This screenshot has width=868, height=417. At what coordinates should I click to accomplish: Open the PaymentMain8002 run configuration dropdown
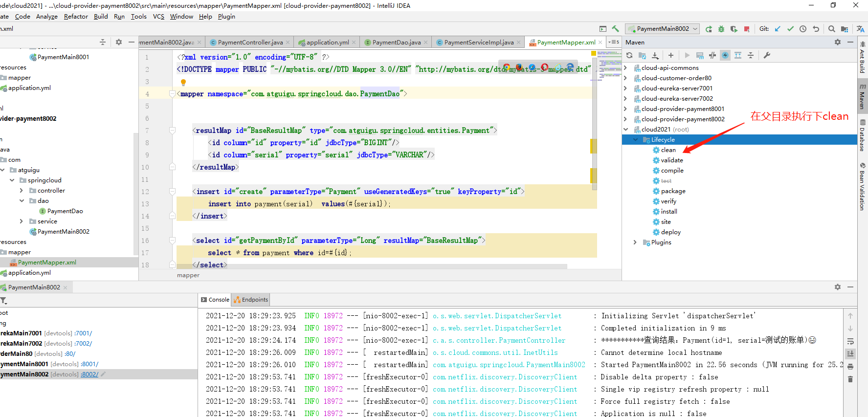click(x=663, y=29)
